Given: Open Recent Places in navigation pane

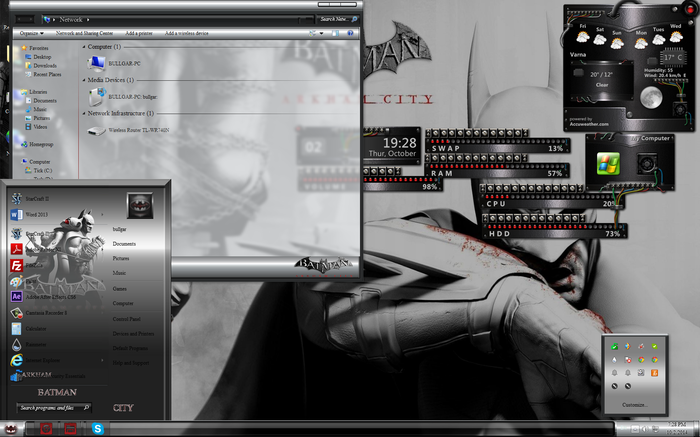Looking at the screenshot, I should coord(47,74).
